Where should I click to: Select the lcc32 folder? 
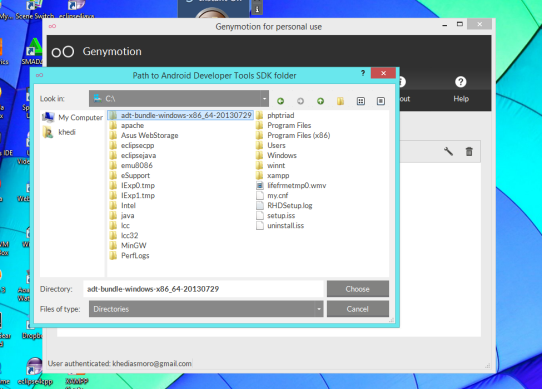pyautogui.click(x=124, y=235)
